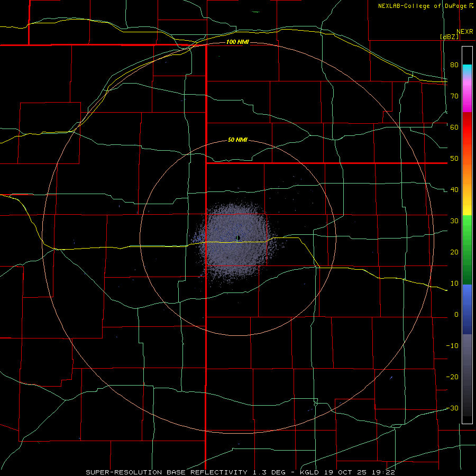The image size is (476, 476).
Task: Click the -30 dBZ scale label
Action: click(452, 408)
